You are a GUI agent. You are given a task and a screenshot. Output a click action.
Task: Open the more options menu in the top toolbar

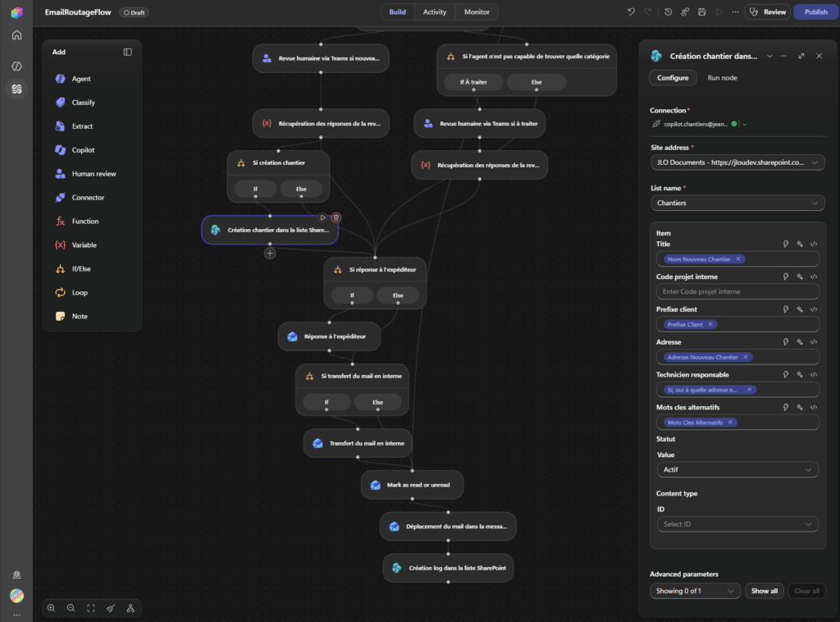click(x=736, y=11)
